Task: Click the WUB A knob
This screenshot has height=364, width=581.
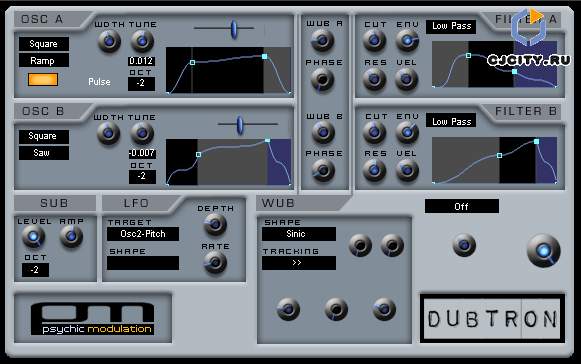Action: coord(322,40)
